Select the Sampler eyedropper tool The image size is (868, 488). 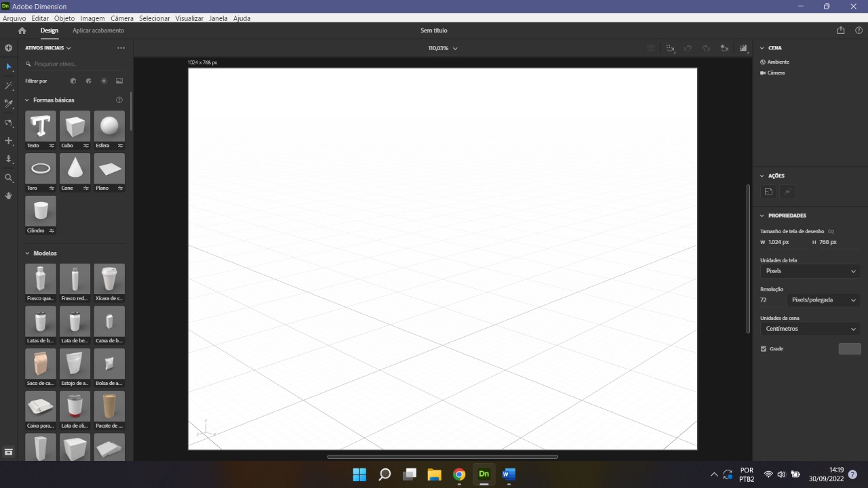coord(9,104)
